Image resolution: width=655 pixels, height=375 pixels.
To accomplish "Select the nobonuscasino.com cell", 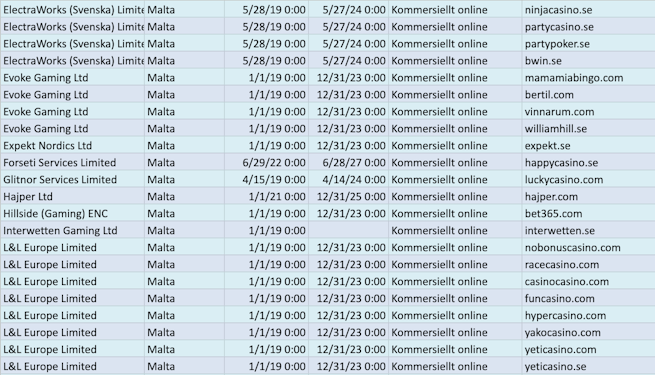I will (588, 248).
